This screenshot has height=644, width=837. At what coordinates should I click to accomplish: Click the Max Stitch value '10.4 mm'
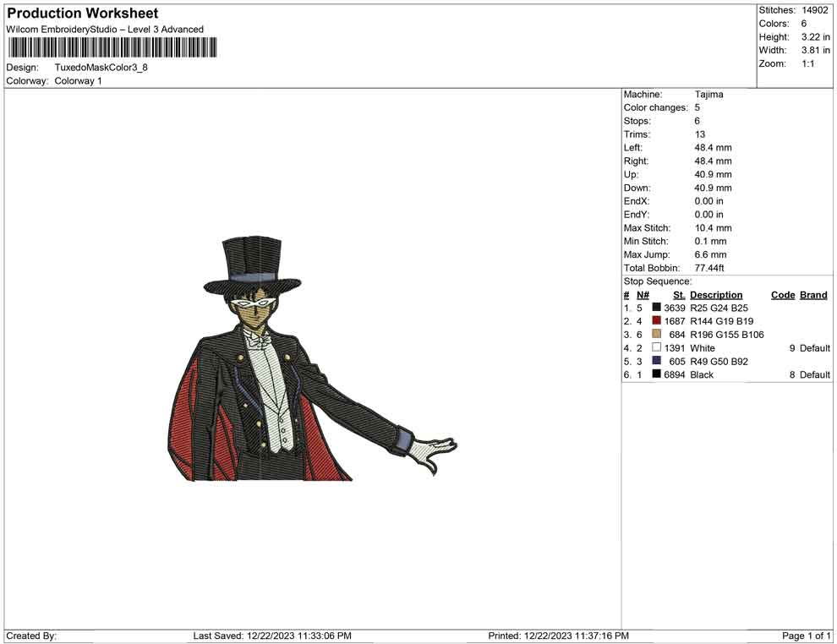point(714,228)
